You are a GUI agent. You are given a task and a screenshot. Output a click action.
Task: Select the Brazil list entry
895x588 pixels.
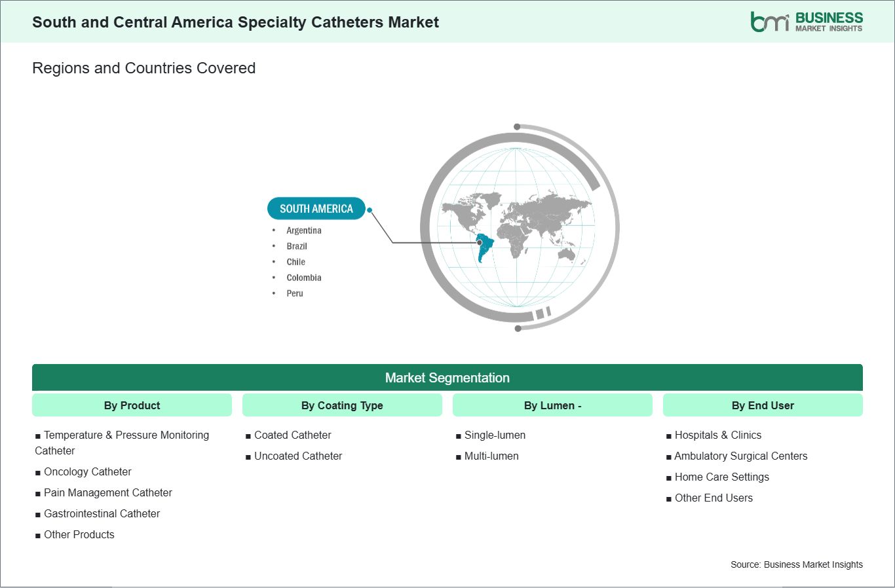pyautogui.click(x=297, y=246)
